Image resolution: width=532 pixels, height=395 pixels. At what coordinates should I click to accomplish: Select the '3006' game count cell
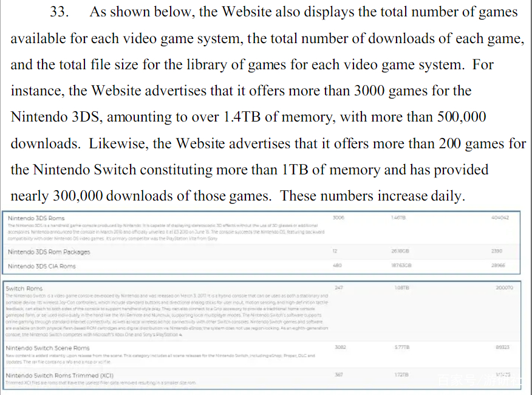pyautogui.click(x=338, y=218)
